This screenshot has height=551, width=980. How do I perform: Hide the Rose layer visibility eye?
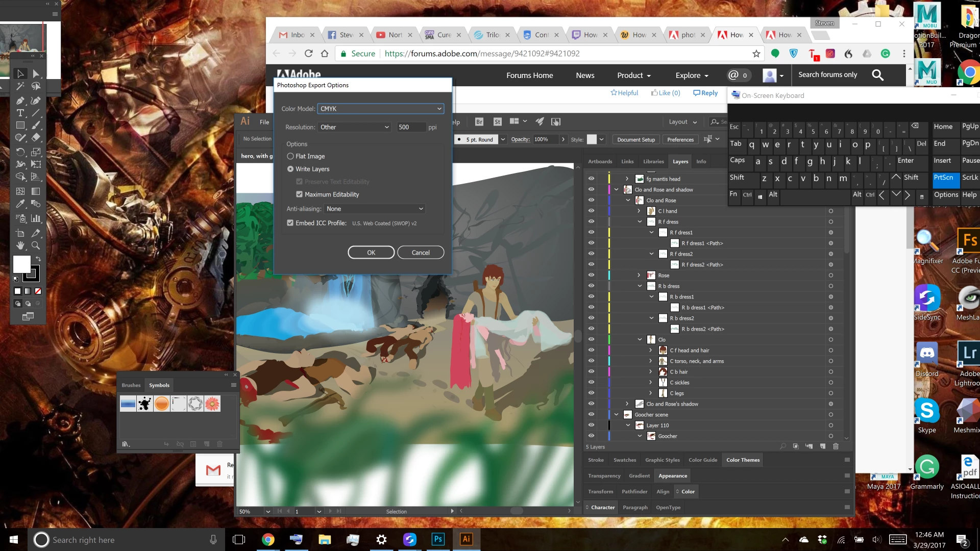[x=591, y=275]
